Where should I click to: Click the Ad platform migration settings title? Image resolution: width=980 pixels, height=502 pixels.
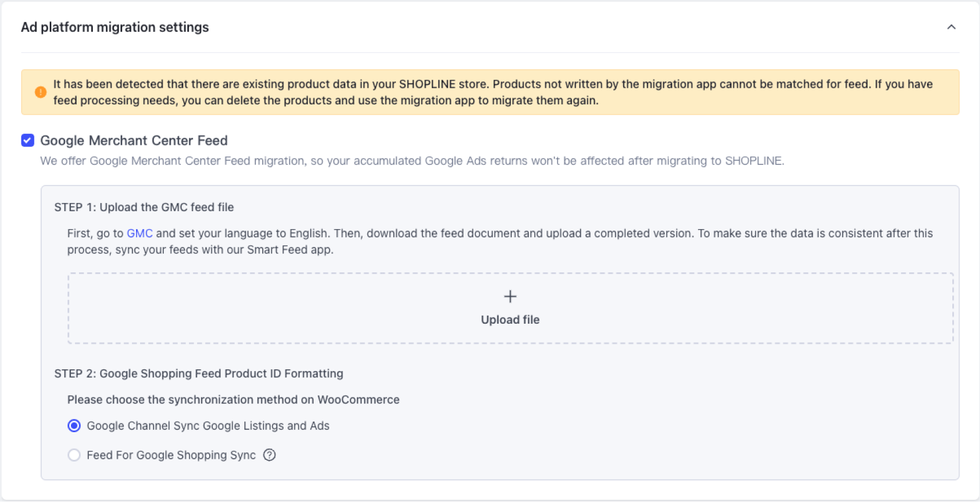[115, 27]
